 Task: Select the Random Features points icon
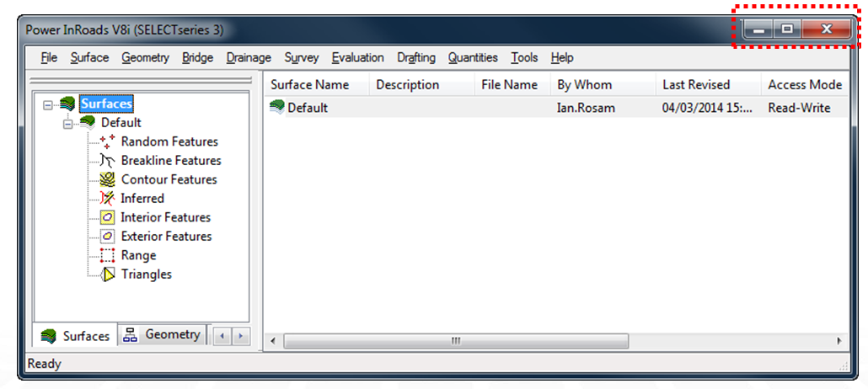(x=108, y=141)
